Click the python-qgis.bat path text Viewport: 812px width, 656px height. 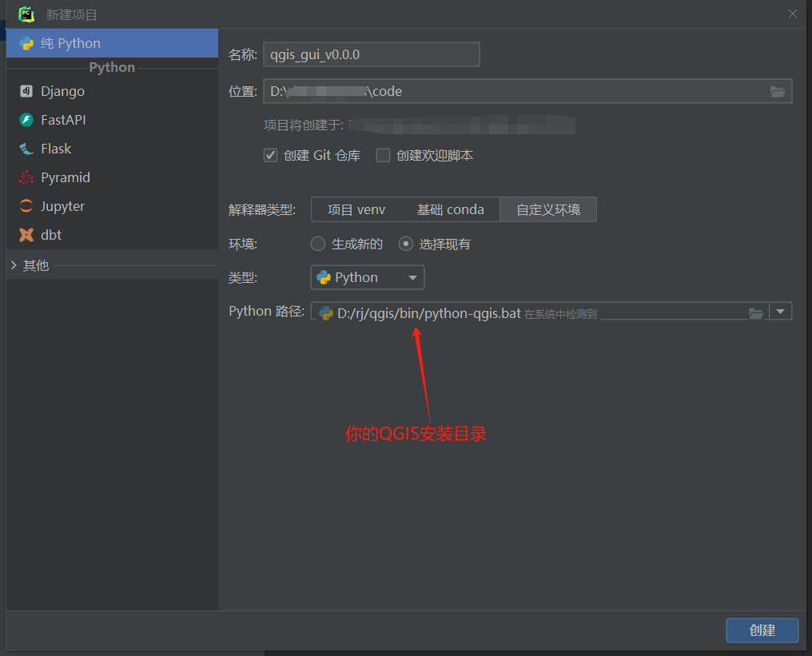tap(429, 313)
